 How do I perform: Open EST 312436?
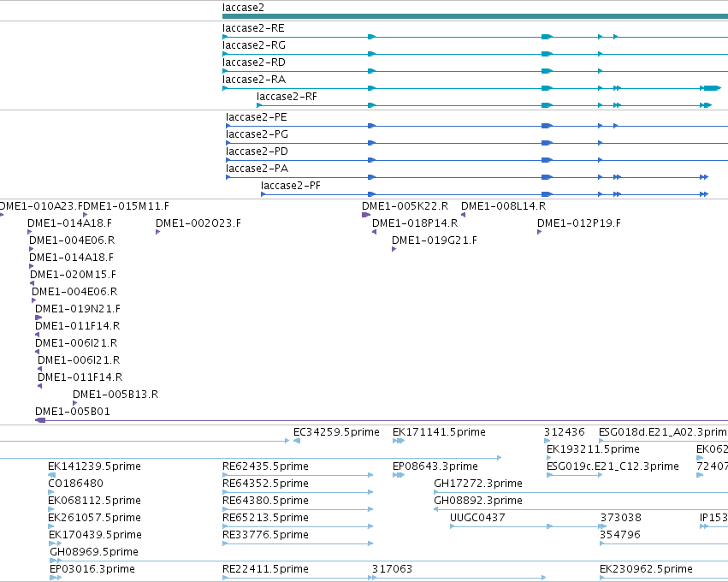pos(564,432)
